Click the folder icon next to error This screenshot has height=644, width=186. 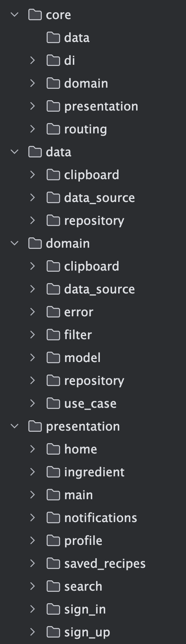pyautogui.click(x=53, y=312)
